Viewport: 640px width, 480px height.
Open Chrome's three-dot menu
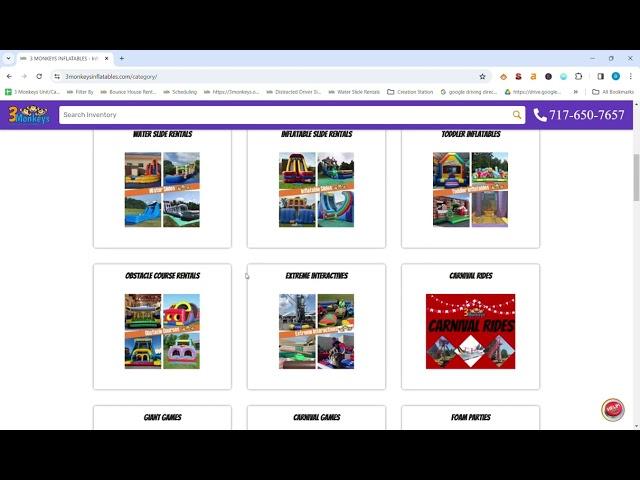click(x=631, y=76)
